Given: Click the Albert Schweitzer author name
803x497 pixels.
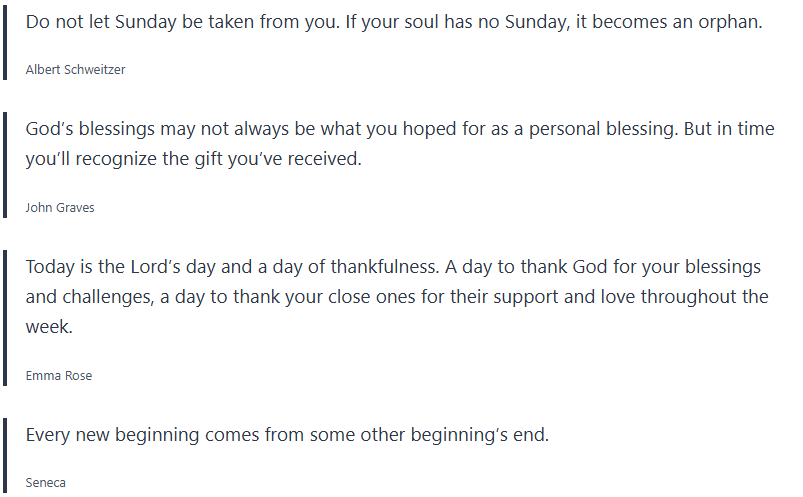Looking at the screenshot, I should [75, 70].
